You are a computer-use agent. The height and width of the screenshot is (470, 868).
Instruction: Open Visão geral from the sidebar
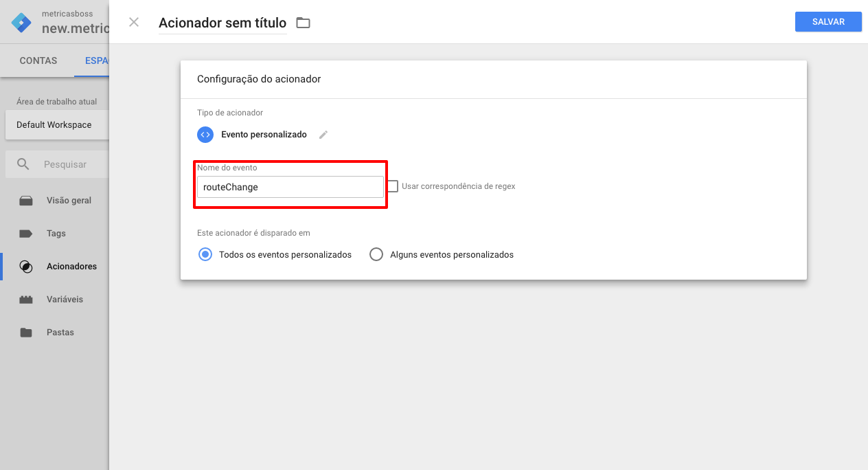(x=69, y=201)
